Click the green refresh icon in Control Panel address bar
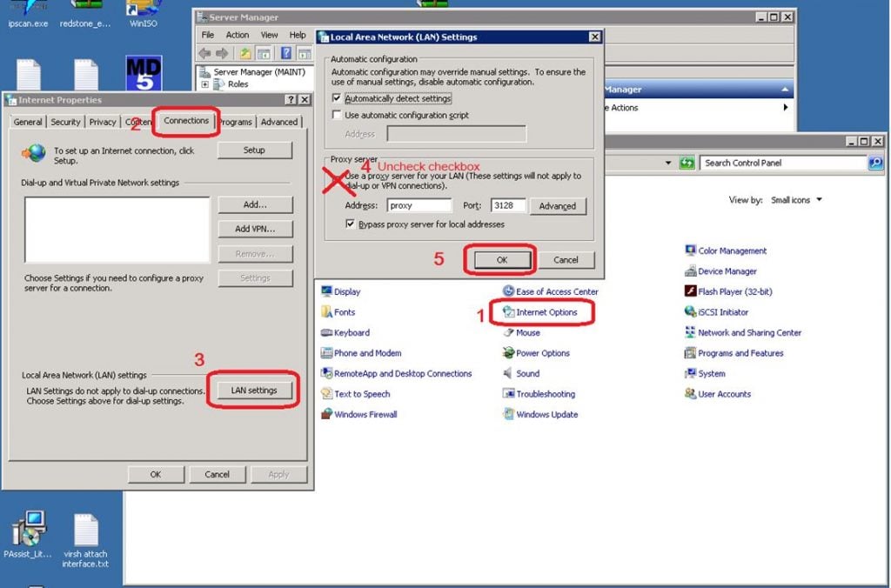Image resolution: width=891 pixels, height=588 pixels. [x=687, y=163]
